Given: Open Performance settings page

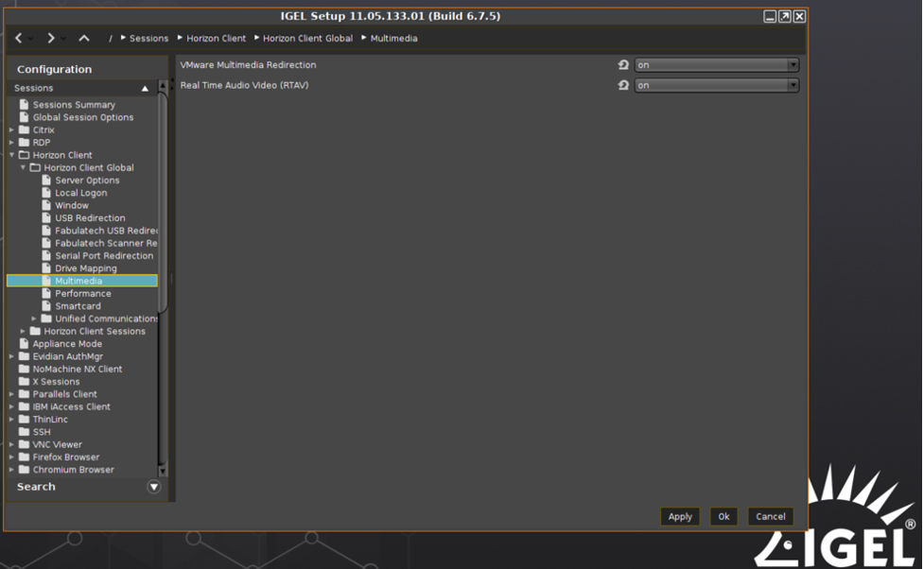Looking at the screenshot, I should pyautogui.click(x=82, y=293).
